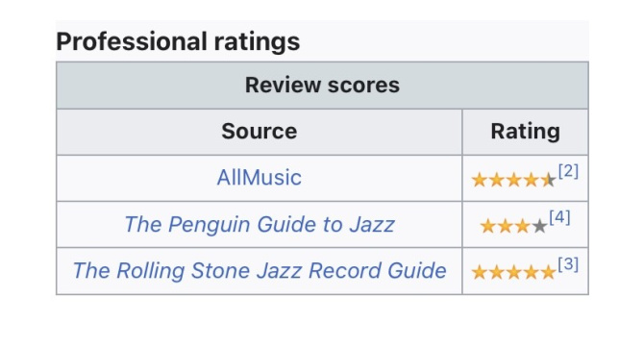This screenshot has width=644, height=347.
Task: Click citation [3] beside Rolling Stone rating
Action: tap(568, 264)
